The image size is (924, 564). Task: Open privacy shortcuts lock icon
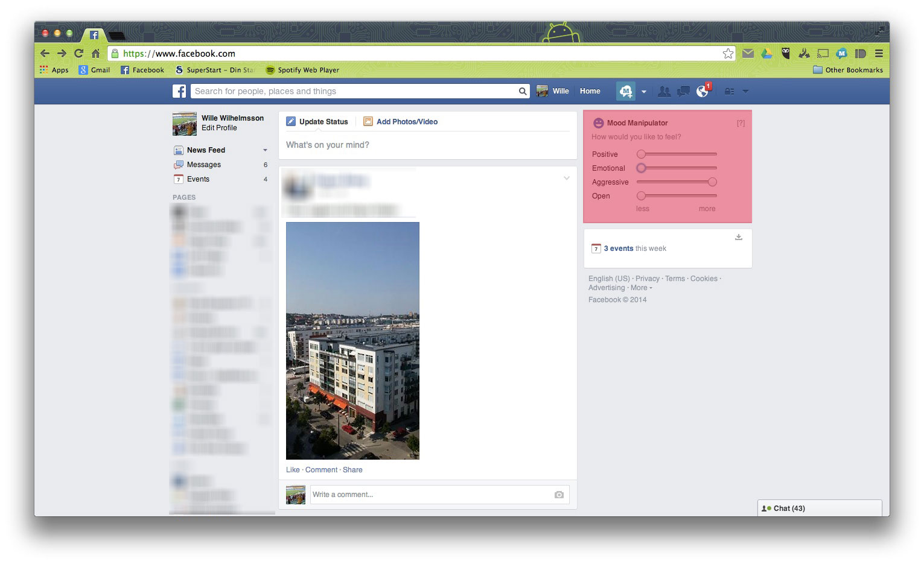[x=730, y=91]
